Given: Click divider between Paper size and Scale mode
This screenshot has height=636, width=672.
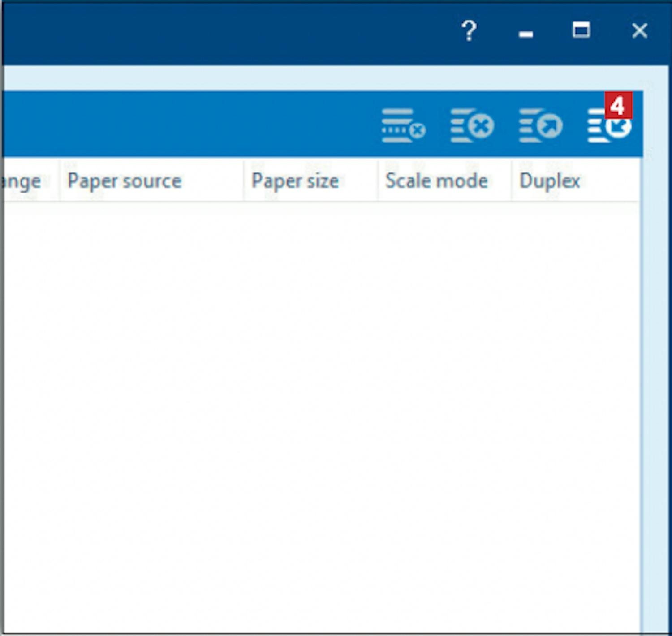Looking at the screenshot, I should [378, 181].
